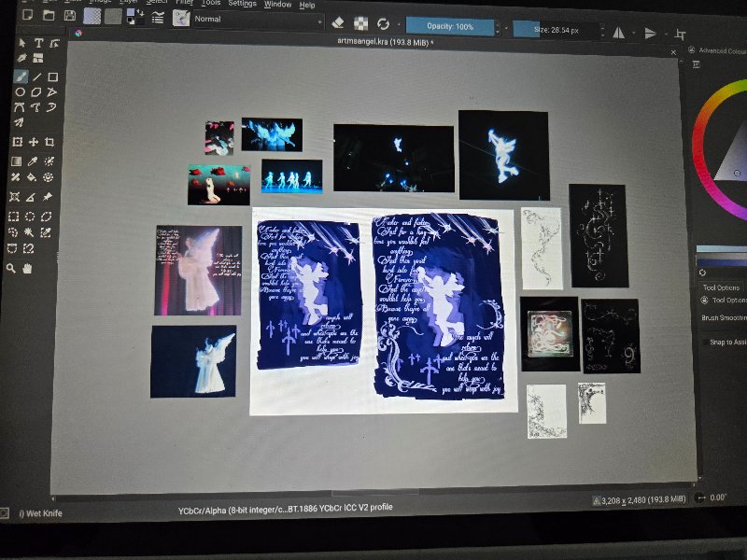Close the artmsangel.kra document tab
Image resolution: width=747 pixels, height=560 pixels.
click(673, 52)
